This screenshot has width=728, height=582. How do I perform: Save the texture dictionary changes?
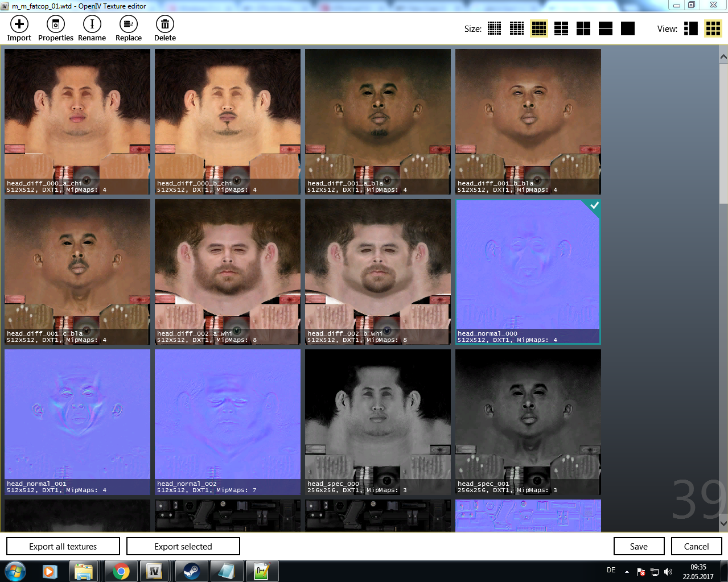tap(639, 546)
